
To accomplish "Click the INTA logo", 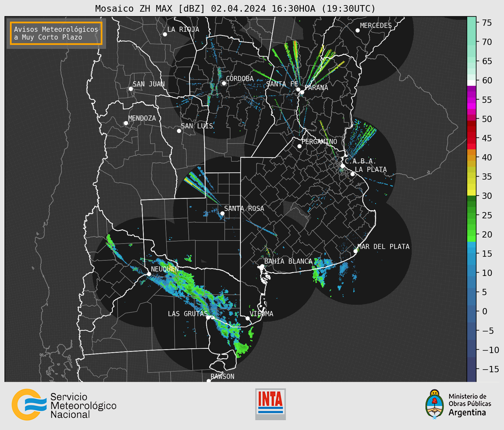I will (270, 404).
